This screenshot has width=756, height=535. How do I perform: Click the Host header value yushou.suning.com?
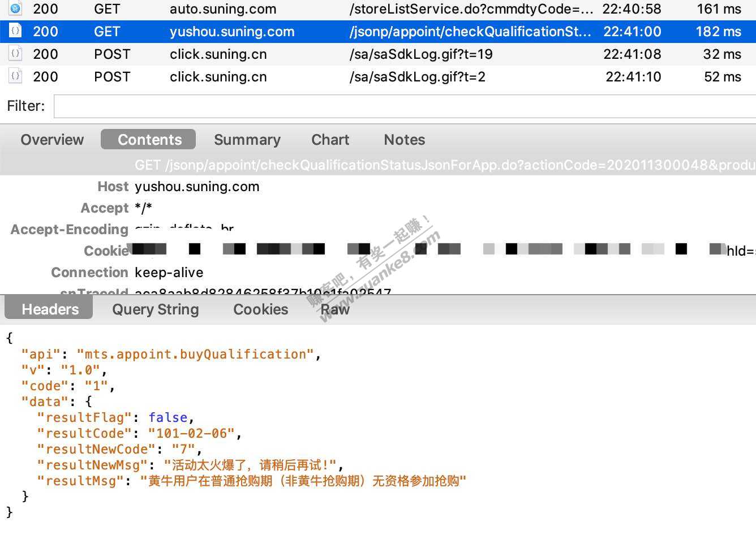(197, 187)
